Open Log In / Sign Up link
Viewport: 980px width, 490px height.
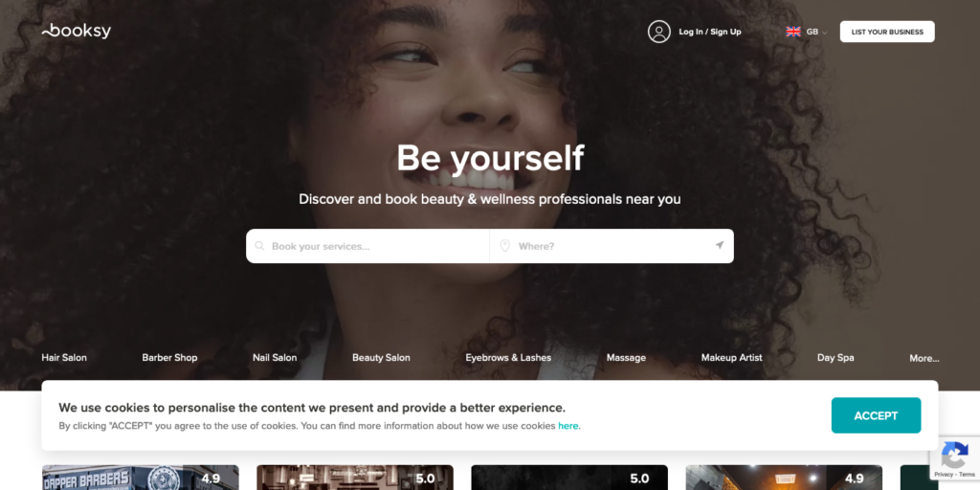(x=710, y=32)
